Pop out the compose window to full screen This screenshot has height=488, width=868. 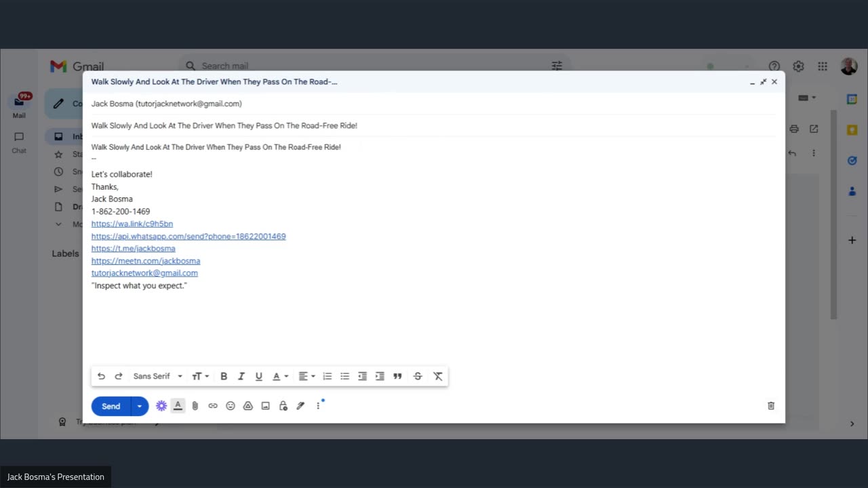(763, 81)
